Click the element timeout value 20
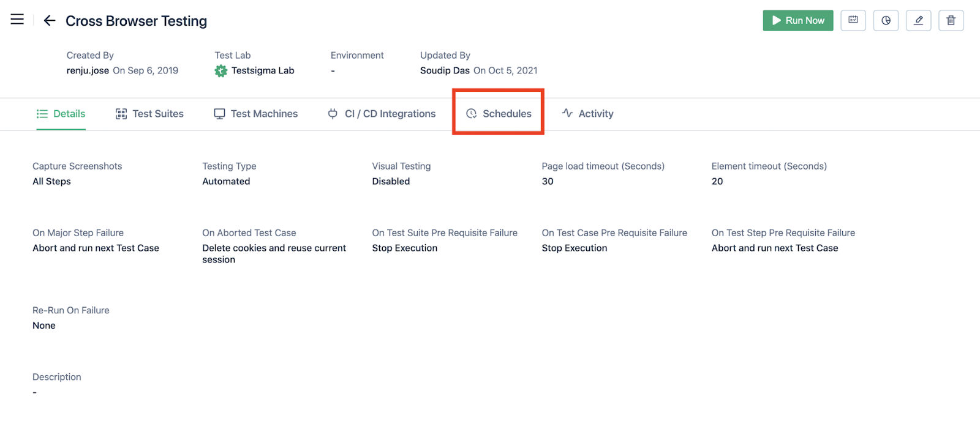The width and height of the screenshot is (980, 432). click(x=717, y=181)
